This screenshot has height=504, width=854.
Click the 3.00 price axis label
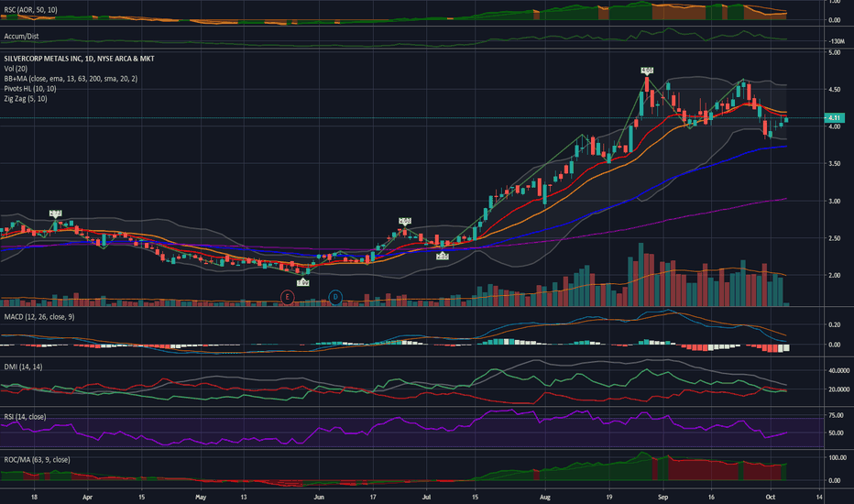(x=835, y=201)
